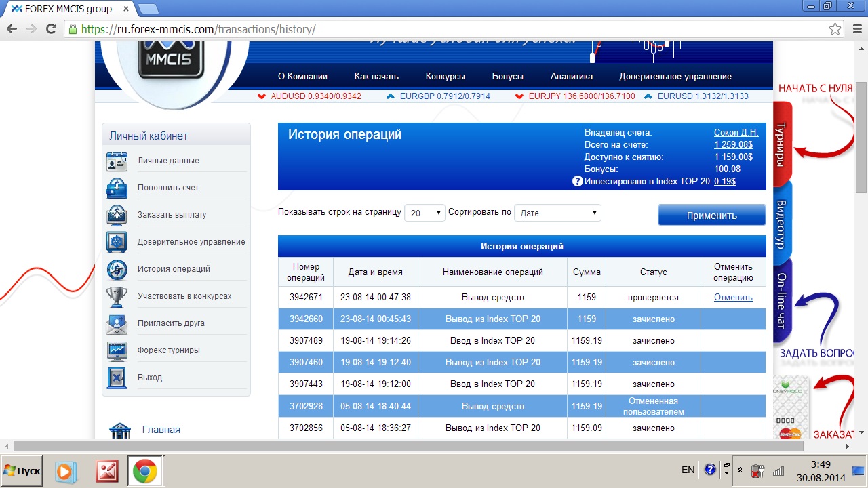Image resolution: width=868 pixels, height=488 pixels.
Task: Click the 0.19$ Index TOP 20 link
Action: click(x=725, y=182)
